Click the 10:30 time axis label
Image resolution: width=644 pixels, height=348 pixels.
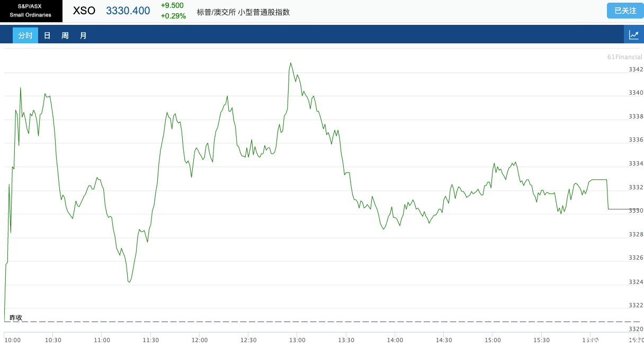click(x=53, y=340)
